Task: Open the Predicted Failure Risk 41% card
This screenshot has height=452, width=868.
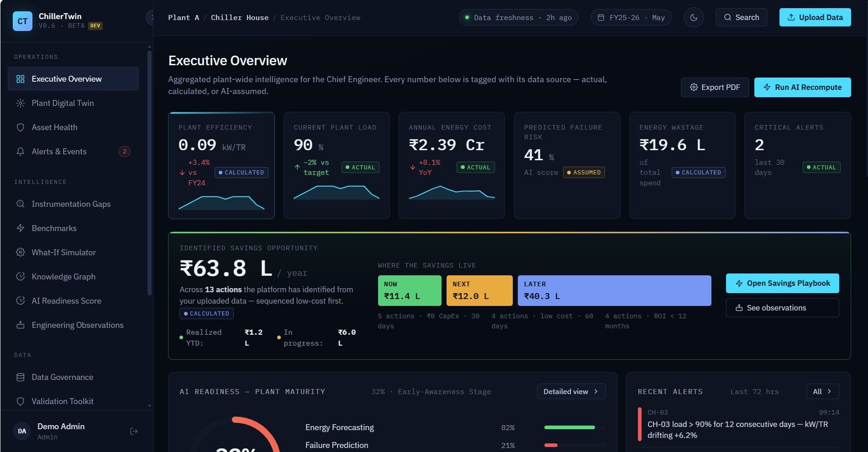Action: click(x=567, y=165)
